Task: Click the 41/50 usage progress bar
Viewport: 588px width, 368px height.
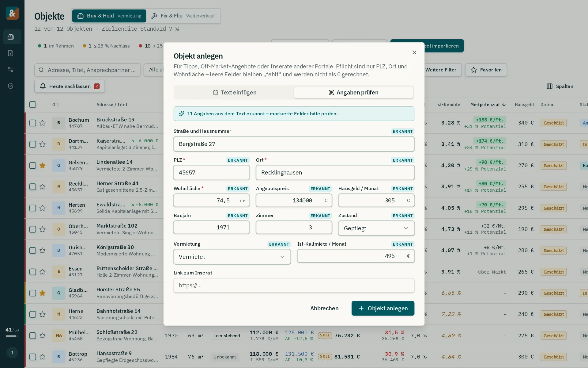Action: pos(12,336)
